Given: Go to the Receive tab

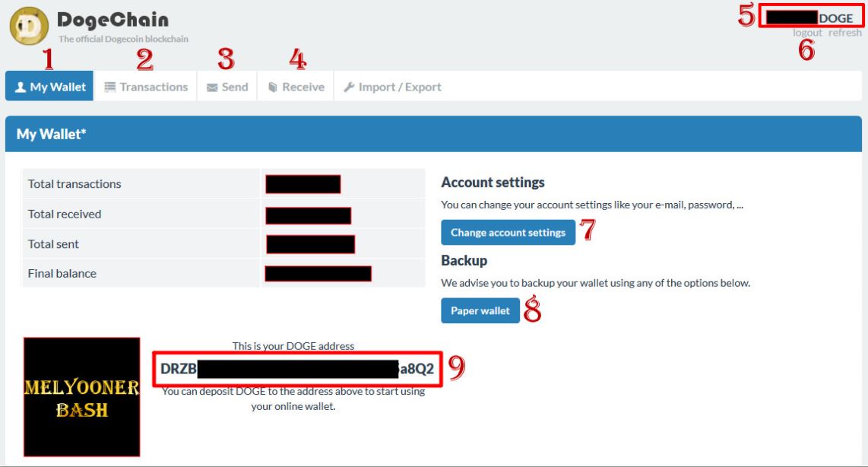Looking at the screenshot, I should (x=296, y=87).
